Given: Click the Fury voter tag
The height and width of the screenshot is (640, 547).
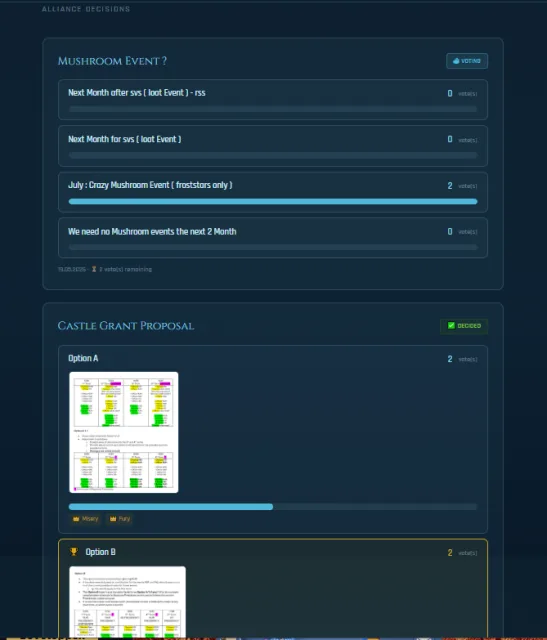Looking at the screenshot, I should coord(120,519).
